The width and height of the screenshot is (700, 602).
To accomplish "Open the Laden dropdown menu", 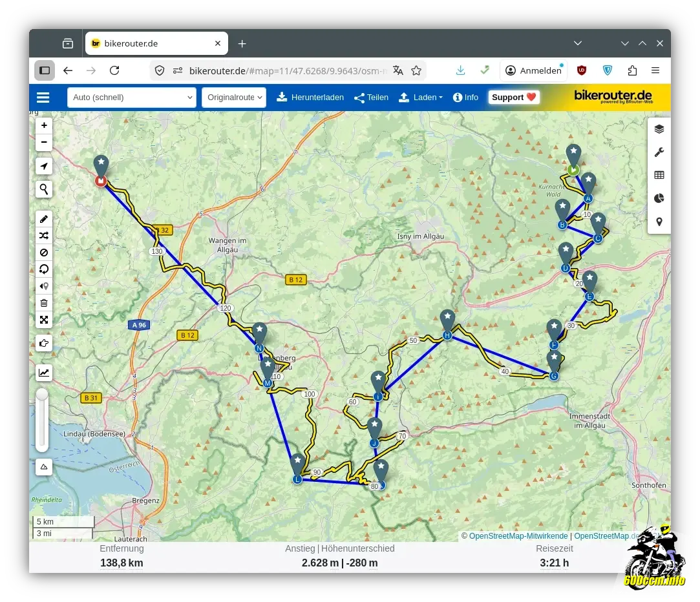I will point(420,98).
